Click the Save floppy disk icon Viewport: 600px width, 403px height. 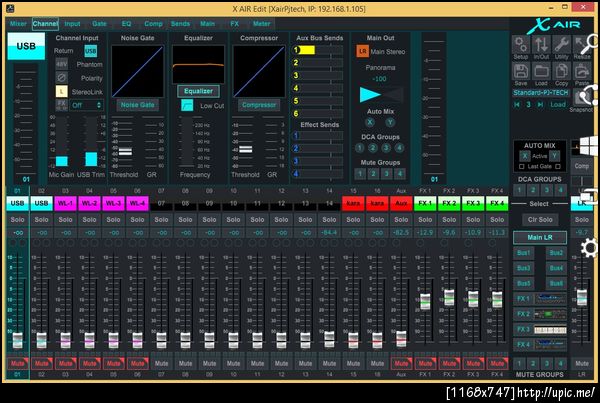pos(521,72)
